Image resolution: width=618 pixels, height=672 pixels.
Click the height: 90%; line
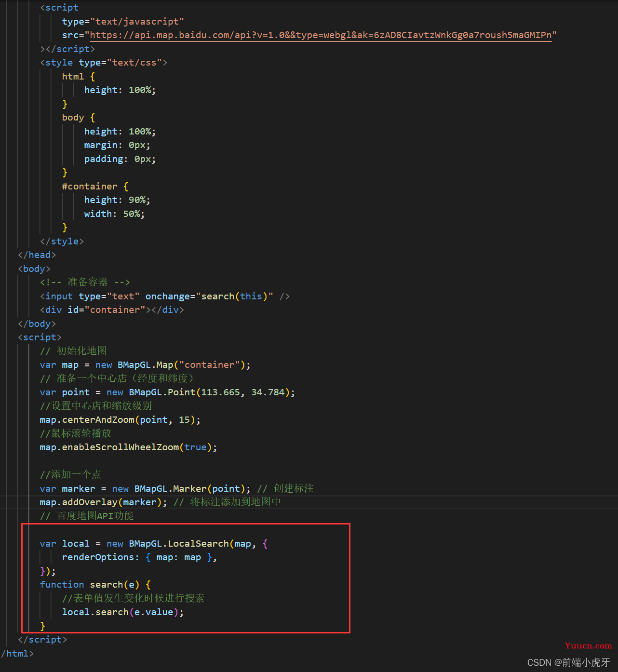(x=117, y=200)
